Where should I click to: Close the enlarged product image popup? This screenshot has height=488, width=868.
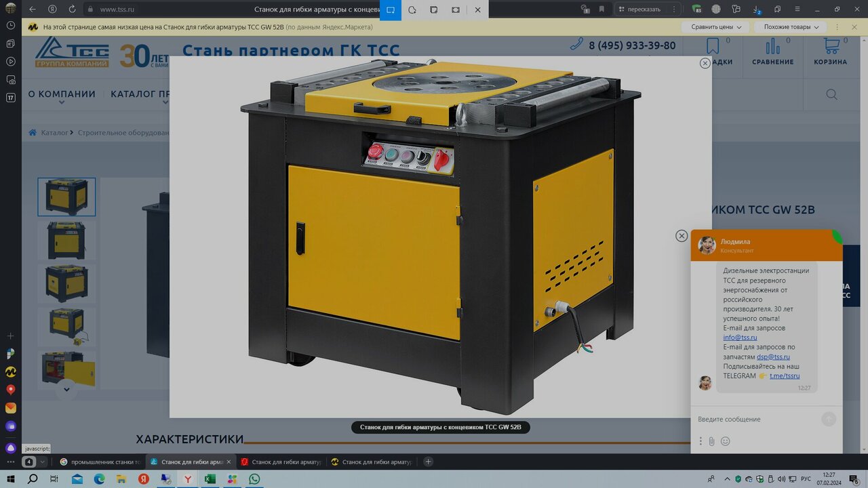[x=705, y=63]
